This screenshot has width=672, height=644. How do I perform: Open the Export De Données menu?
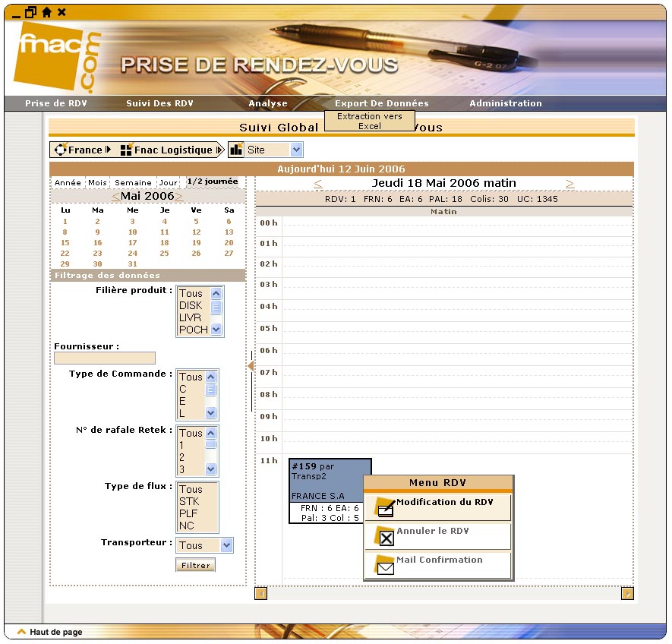pyautogui.click(x=381, y=103)
